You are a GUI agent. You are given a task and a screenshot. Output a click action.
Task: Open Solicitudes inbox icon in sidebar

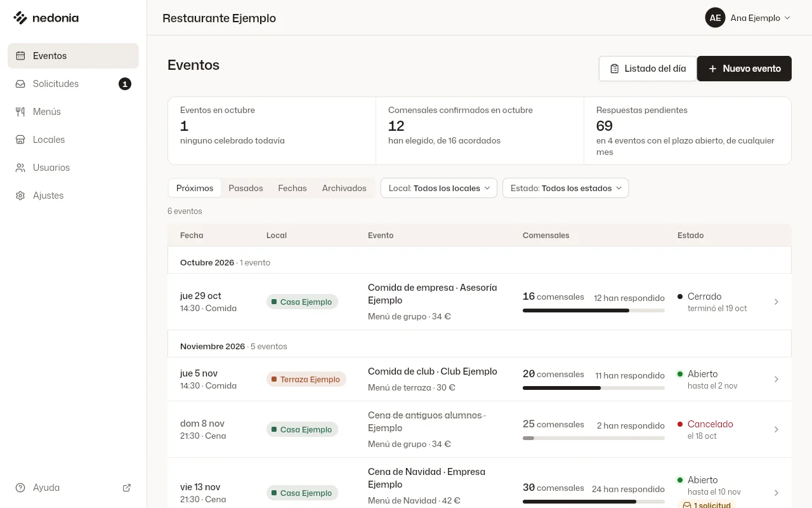(x=20, y=84)
